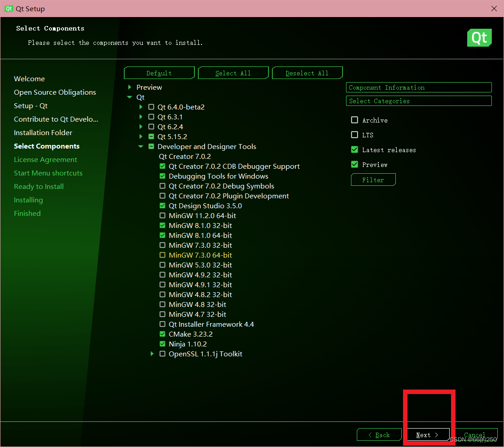This screenshot has width=504, height=447.
Task: Check Qt Installer Framework 4.4
Action: click(x=162, y=324)
